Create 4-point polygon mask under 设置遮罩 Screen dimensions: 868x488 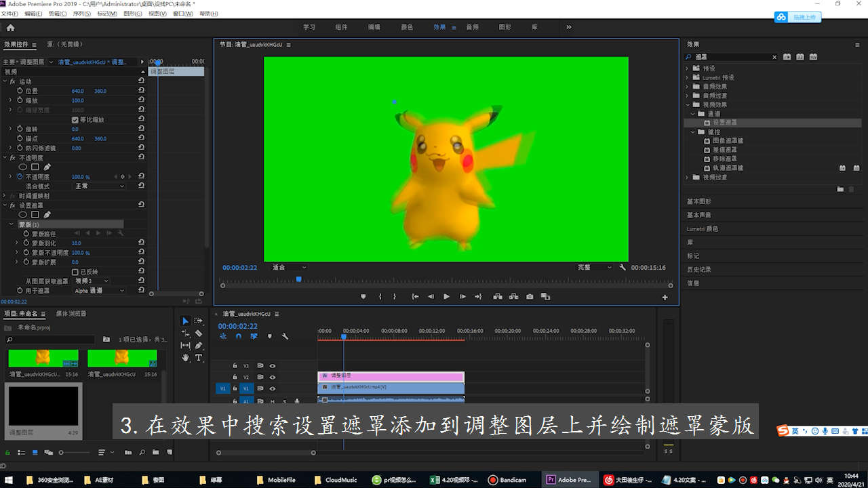(x=35, y=215)
